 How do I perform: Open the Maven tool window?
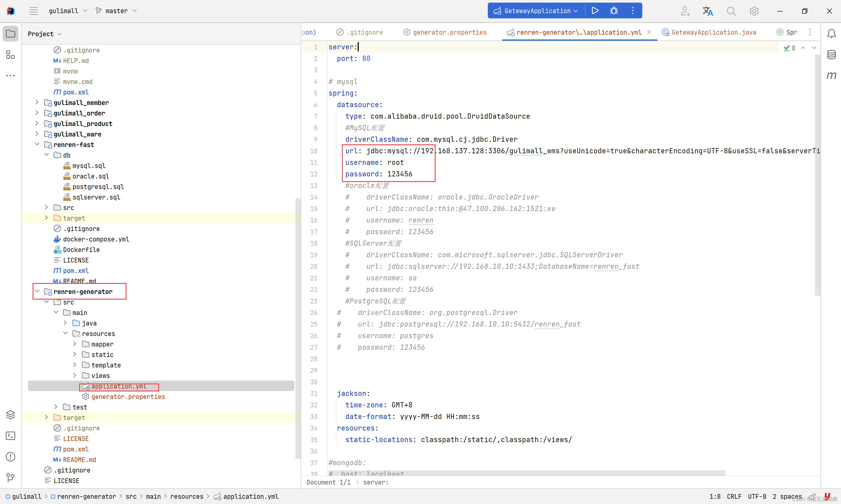coord(831,75)
